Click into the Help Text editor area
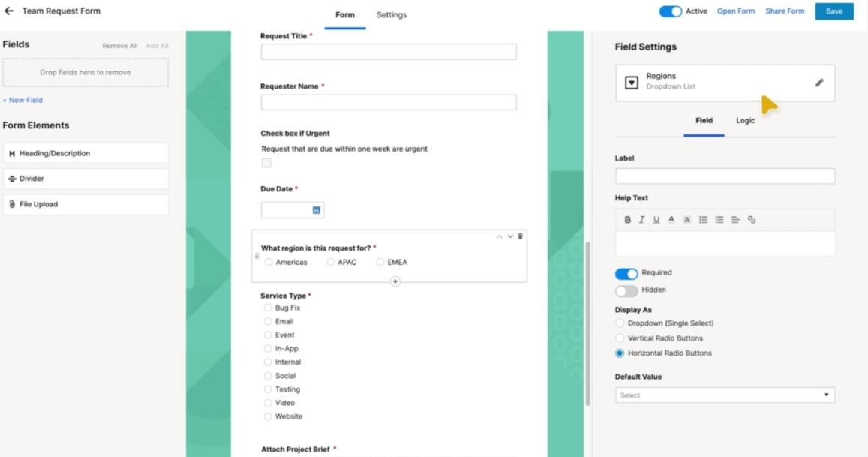 coord(725,243)
